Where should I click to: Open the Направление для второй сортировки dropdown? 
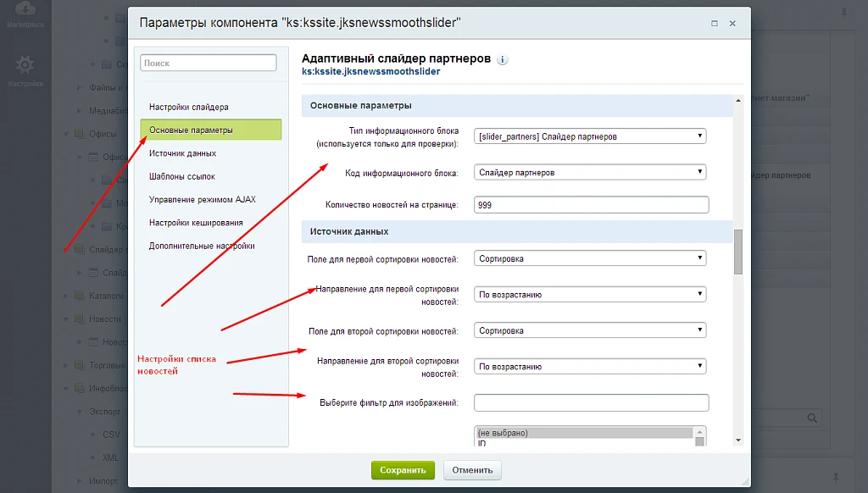pyautogui.click(x=590, y=366)
